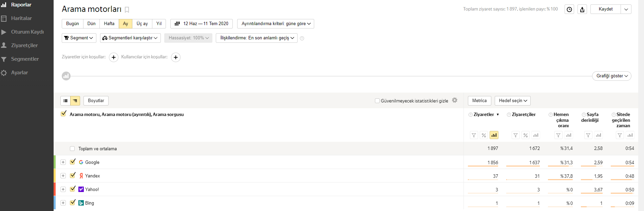The height and width of the screenshot is (211, 644).
Task: Select the Hafta period tab
Action: (109, 24)
